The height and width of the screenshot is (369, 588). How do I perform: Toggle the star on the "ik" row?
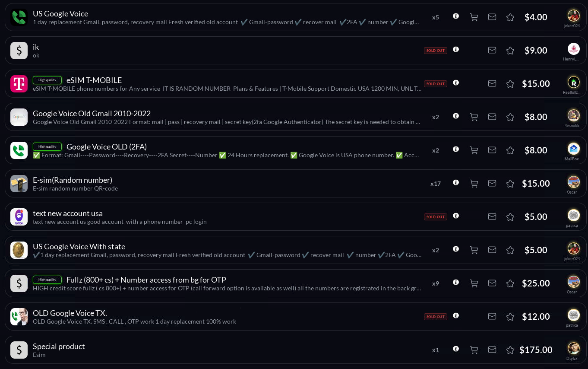[510, 51]
